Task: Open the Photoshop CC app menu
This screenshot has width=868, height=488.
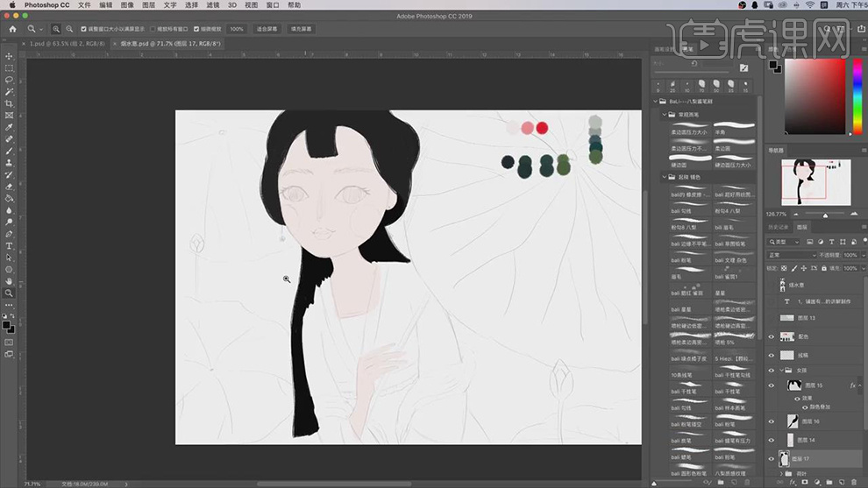Action: 47,5
